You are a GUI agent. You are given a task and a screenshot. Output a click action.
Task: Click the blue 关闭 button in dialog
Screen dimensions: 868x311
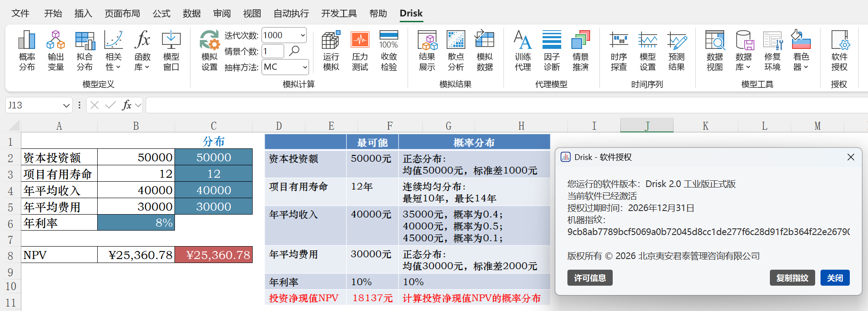835,278
